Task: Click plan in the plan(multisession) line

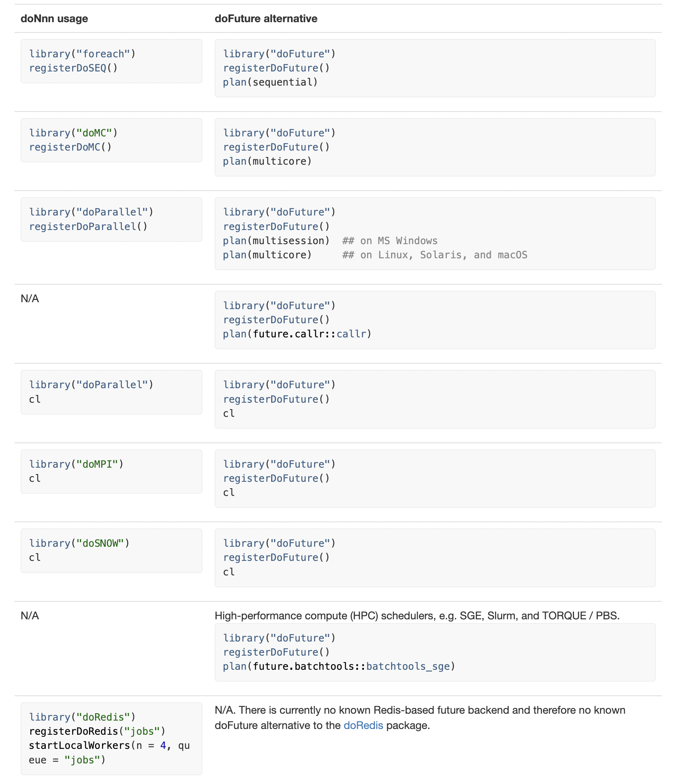Action: pyautogui.click(x=234, y=241)
